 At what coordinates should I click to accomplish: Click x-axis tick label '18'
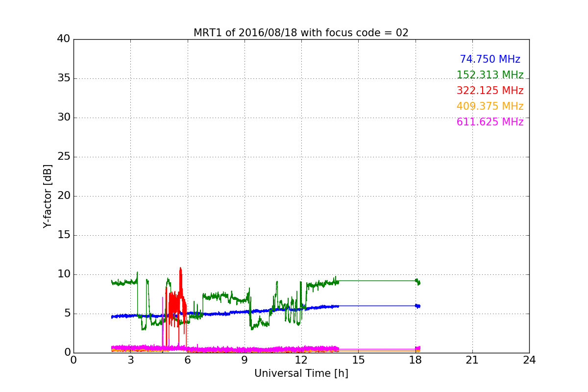(416, 360)
